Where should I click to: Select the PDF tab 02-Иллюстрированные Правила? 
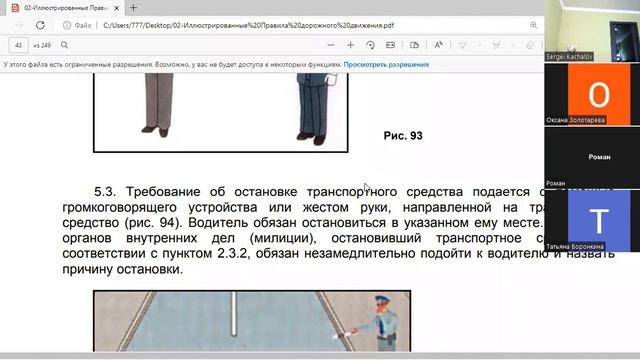click(x=64, y=8)
